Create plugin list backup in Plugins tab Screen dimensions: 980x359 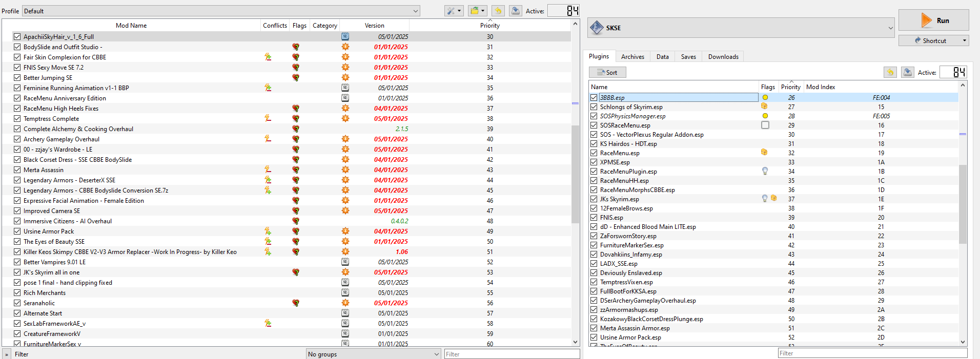point(908,72)
